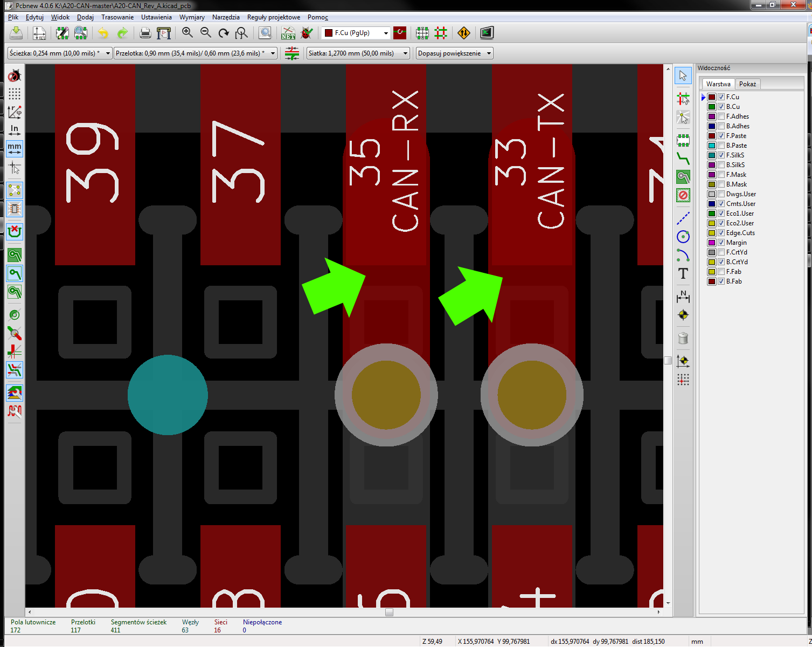The height and width of the screenshot is (647, 812).
Task: Select the Set grid origin tool
Action: pyautogui.click(x=683, y=380)
